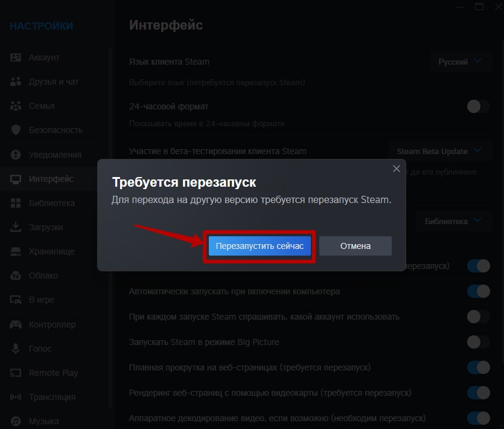Click the Voice microphone icon
Screen dimensions: 504x429
click(x=16, y=349)
